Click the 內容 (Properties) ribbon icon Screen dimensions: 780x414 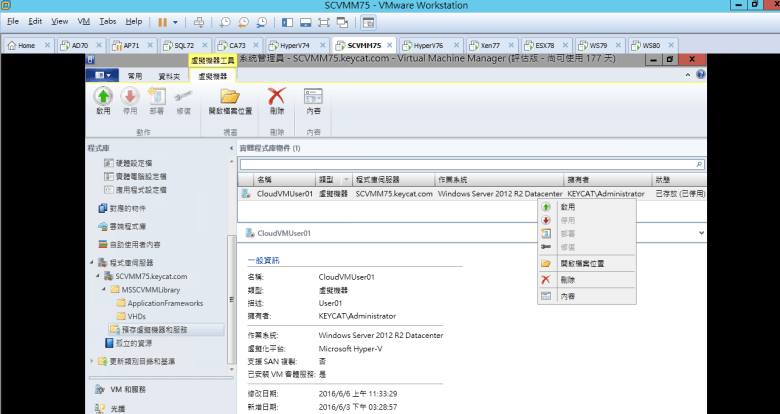click(313, 97)
